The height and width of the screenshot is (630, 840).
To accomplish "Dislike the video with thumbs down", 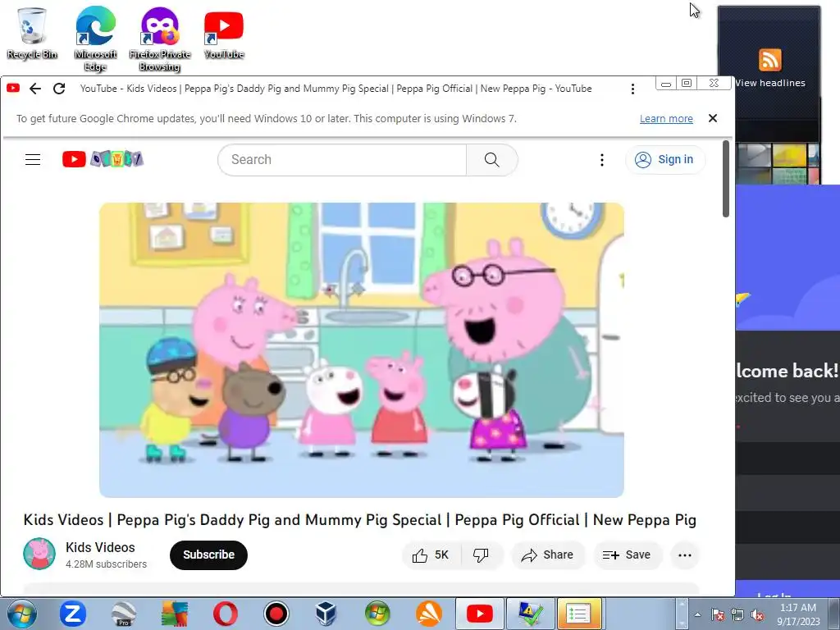I will click(x=481, y=555).
